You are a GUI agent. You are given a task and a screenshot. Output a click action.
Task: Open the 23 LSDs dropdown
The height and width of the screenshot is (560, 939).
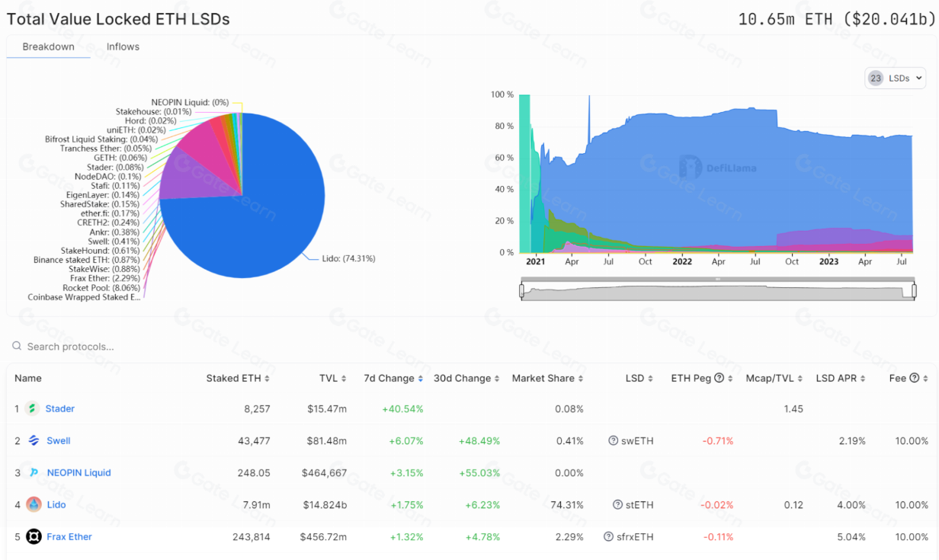click(895, 78)
